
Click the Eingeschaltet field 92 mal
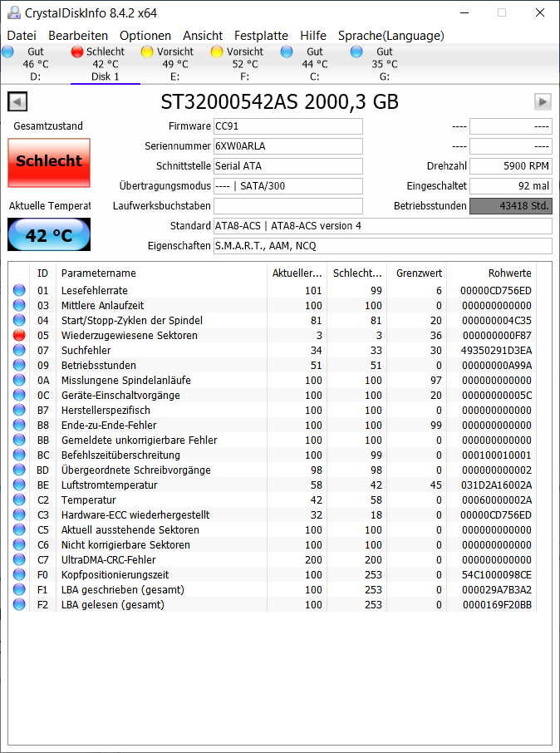click(510, 186)
